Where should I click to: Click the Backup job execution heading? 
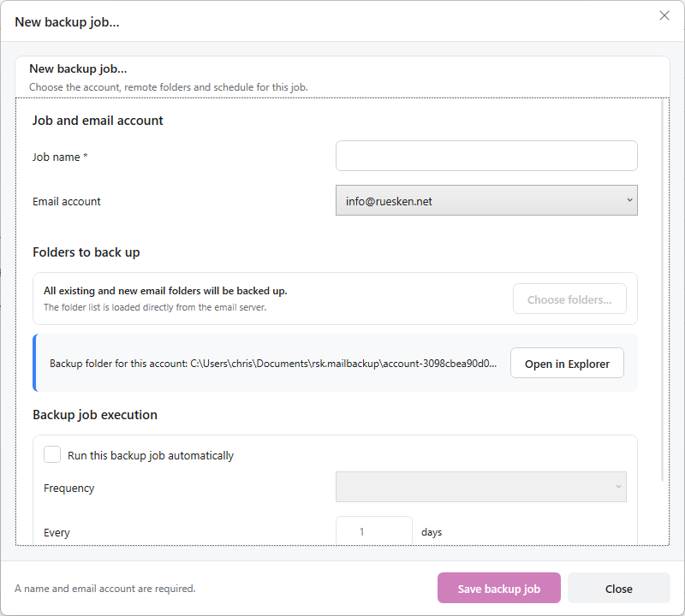95,415
